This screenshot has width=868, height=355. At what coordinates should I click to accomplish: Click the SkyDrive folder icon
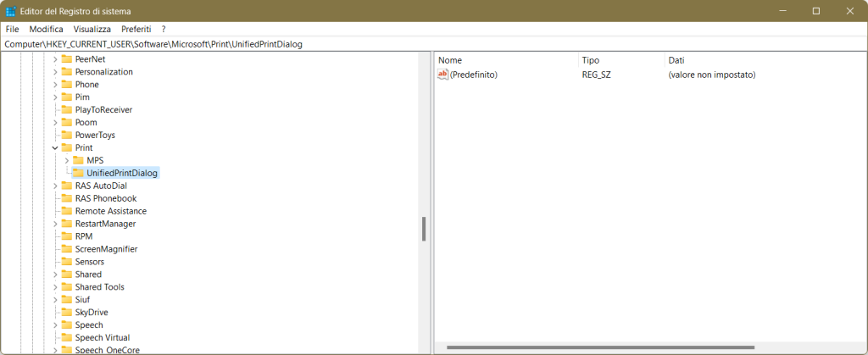pos(67,313)
